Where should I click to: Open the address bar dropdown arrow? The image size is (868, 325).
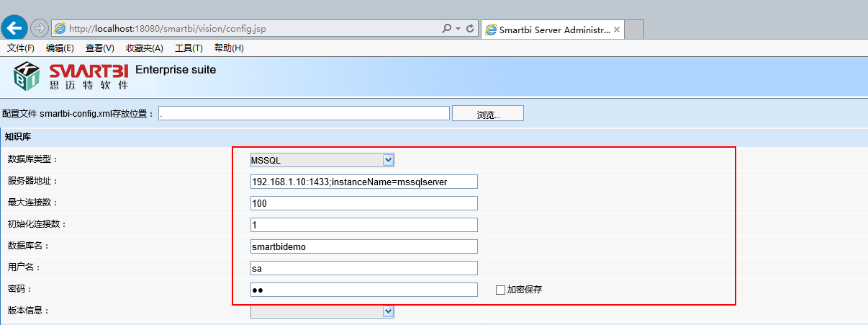point(458,28)
